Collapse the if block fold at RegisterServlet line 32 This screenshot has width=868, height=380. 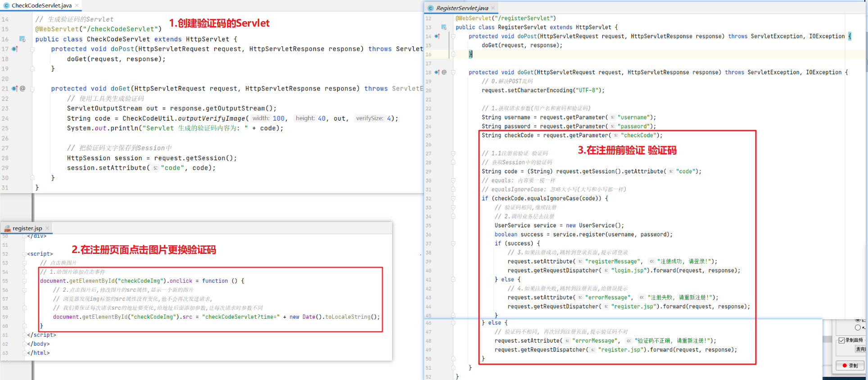tap(453, 199)
